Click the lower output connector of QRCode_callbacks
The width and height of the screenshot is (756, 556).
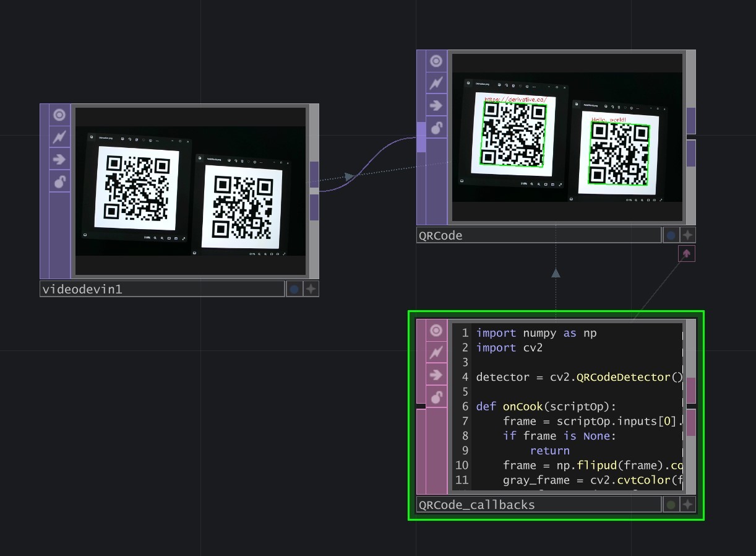[691, 423]
